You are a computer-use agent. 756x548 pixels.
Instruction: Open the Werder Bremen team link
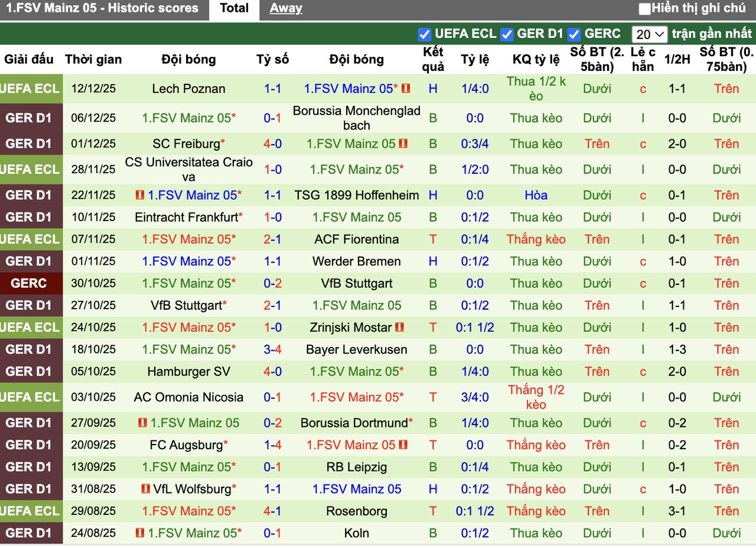357,261
